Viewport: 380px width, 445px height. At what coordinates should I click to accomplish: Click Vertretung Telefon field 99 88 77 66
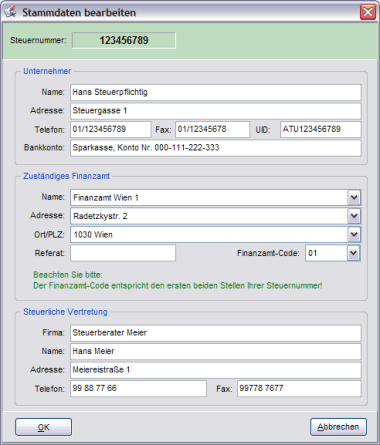click(x=138, y=388)
